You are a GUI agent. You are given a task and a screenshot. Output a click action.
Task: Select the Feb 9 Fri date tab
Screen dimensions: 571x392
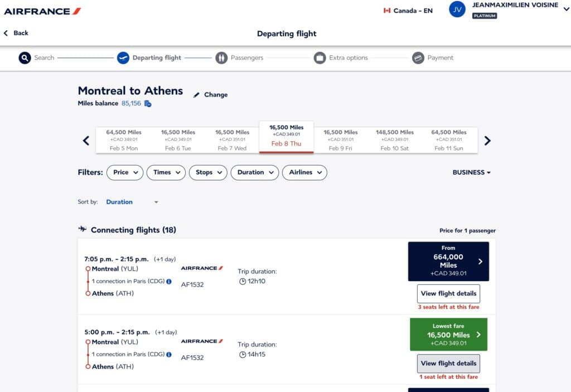coord(341,140)
